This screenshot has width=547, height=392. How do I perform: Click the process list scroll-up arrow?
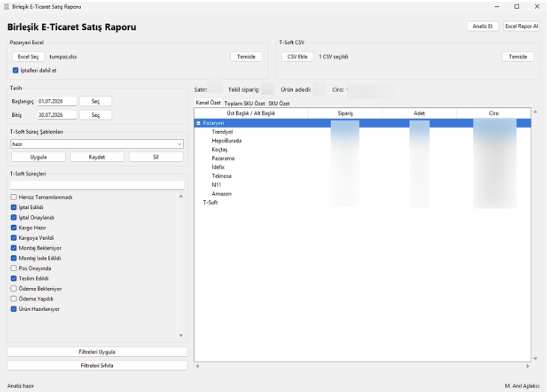click(181, 196)
